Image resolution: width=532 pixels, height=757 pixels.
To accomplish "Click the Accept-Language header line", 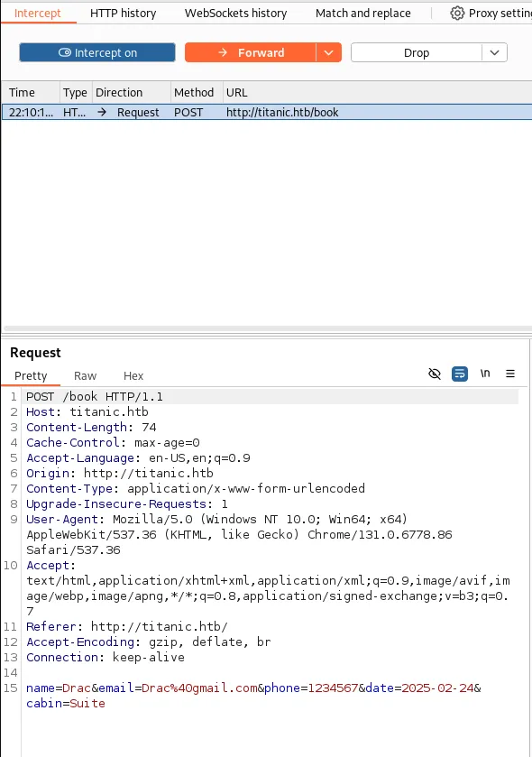I will pyautogui.click(x=139, y=457).
